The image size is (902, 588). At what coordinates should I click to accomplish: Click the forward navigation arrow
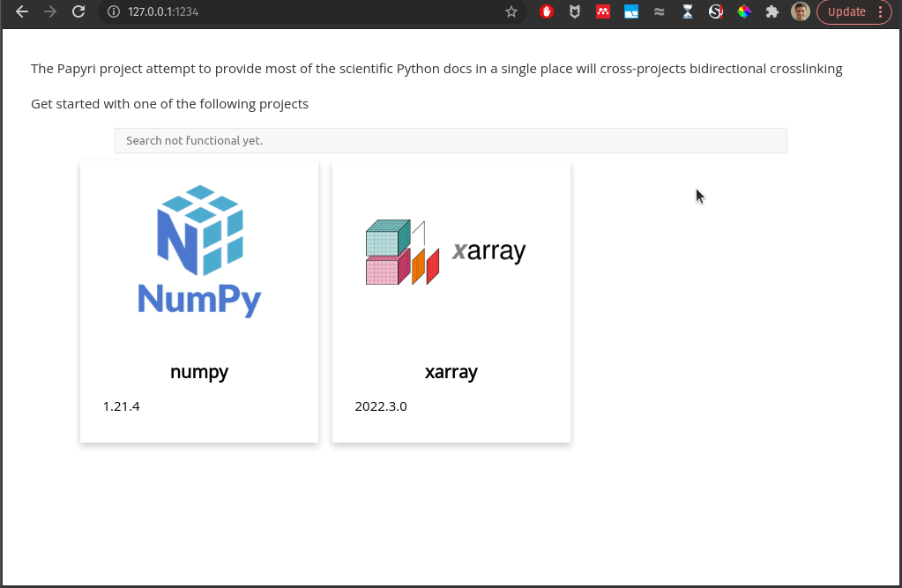pyautogui.click(x=50, y=11)
